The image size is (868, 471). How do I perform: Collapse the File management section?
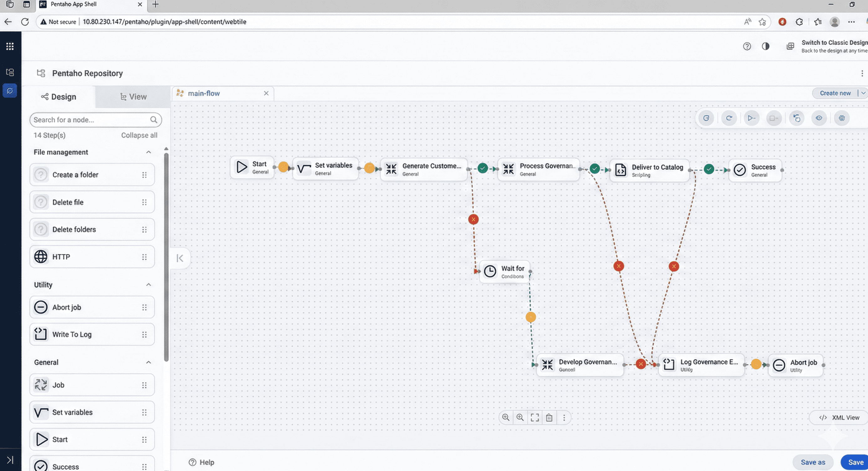[149, 152]
